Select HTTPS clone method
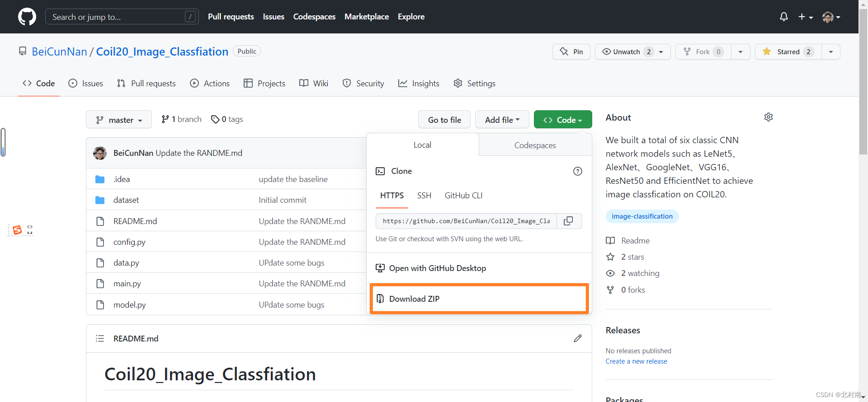This screenshot has width=868, height=402. (392, 196)
